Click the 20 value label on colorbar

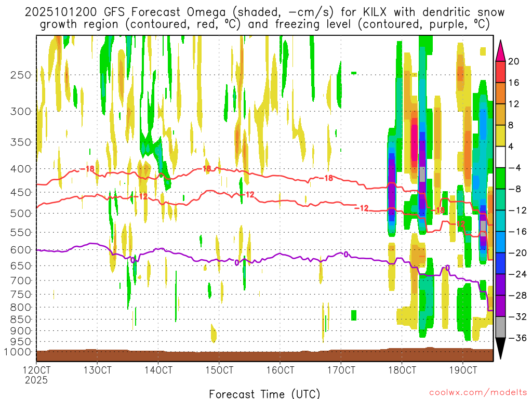[x=514, y=61]
